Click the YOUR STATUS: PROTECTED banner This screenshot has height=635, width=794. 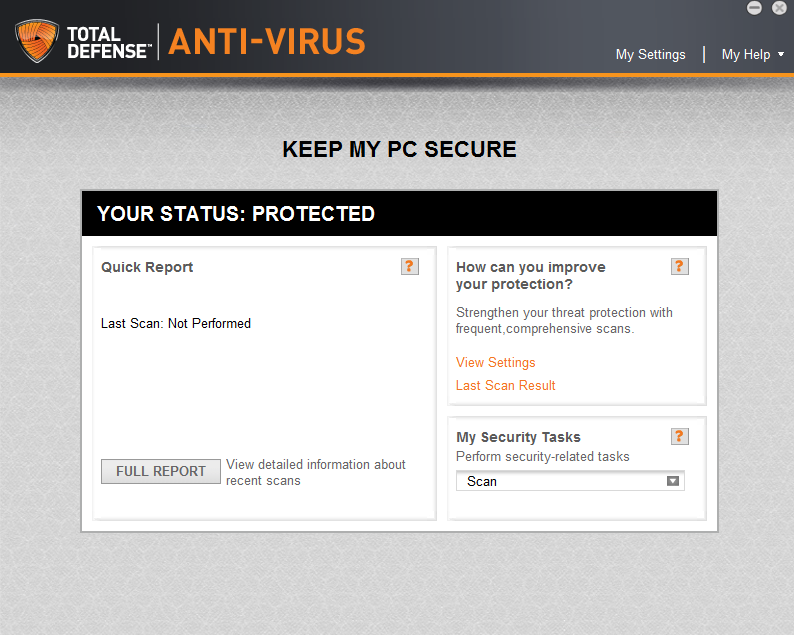400,214
